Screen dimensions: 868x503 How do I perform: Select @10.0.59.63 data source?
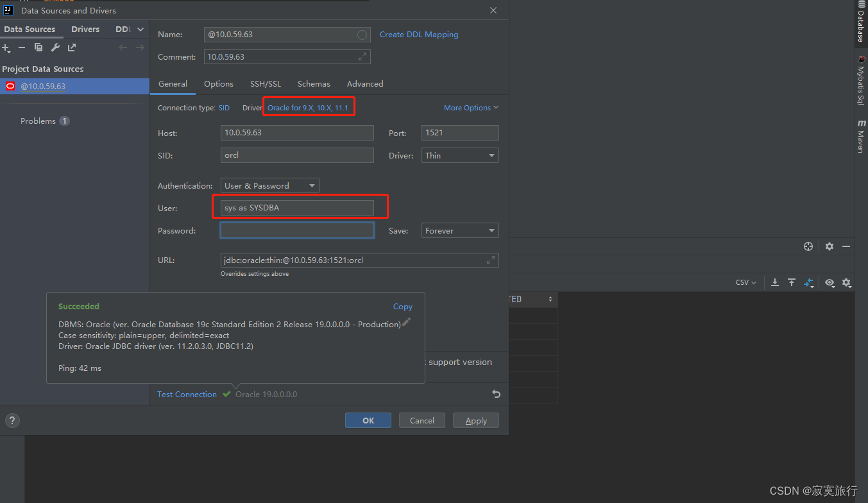pos(74,86)
